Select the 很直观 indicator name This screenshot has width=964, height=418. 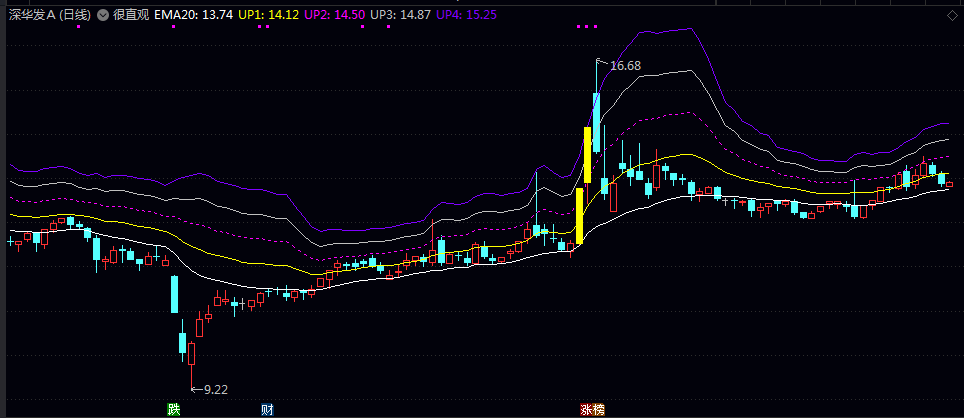click(131, 15)
